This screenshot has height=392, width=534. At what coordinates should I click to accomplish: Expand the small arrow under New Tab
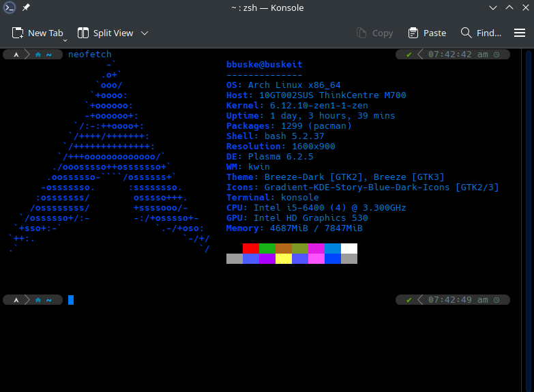pos(65,40)
